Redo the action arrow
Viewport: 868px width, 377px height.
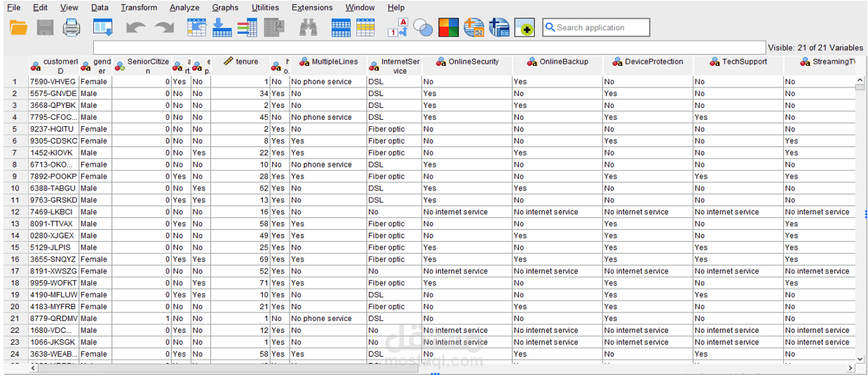pos(165,27)
